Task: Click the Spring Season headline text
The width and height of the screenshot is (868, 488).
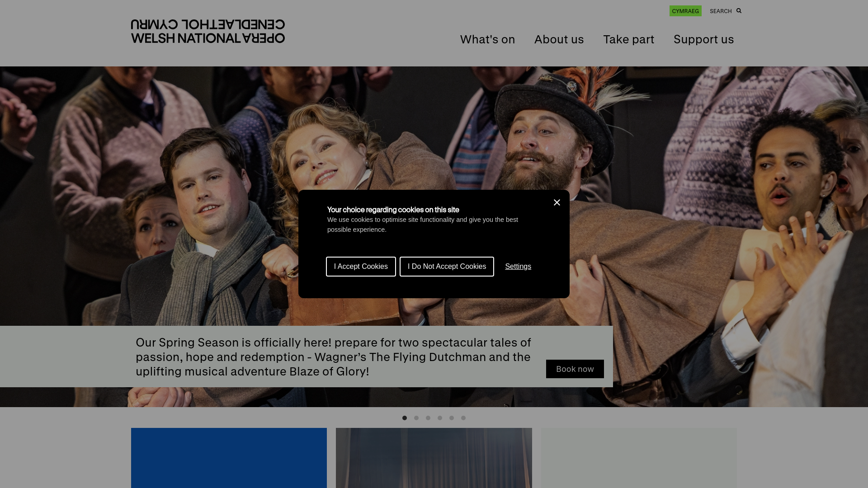Action: pos(334,357)
